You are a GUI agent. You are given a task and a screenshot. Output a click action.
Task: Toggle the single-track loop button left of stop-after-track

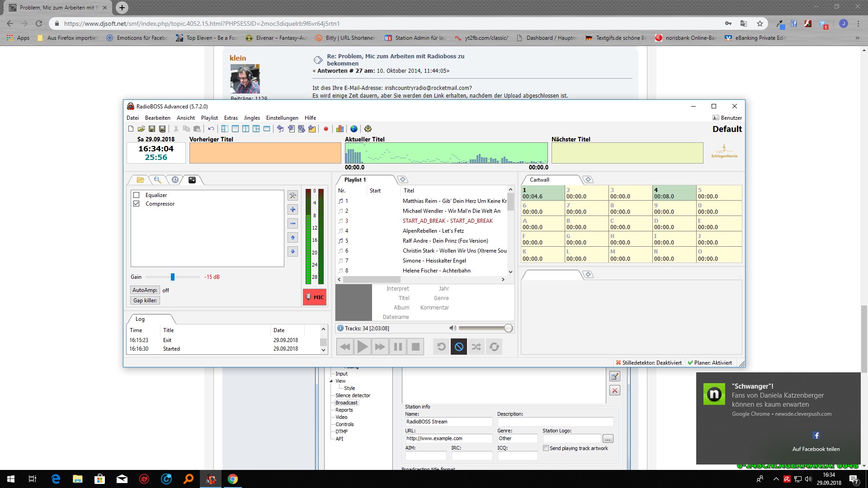pos(441,347)
